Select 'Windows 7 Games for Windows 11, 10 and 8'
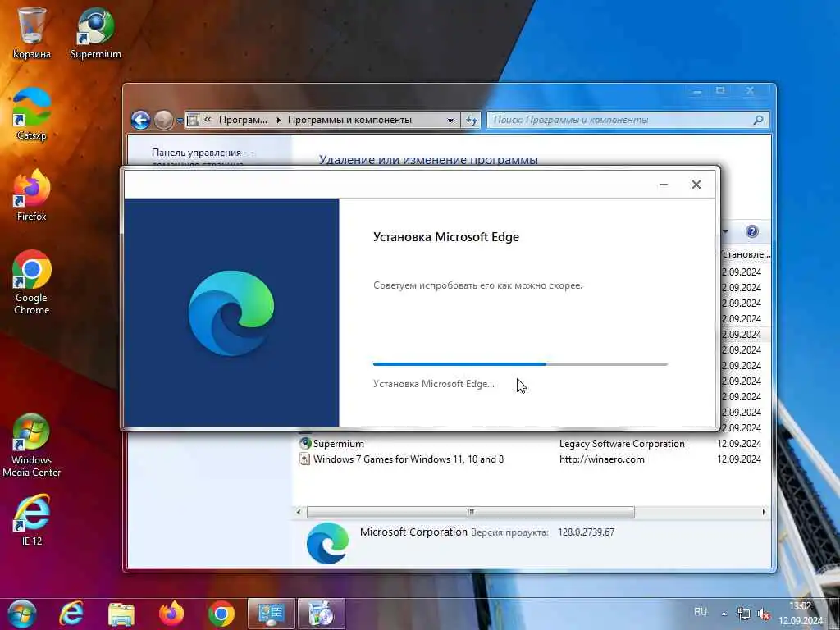 coord(409,459)
